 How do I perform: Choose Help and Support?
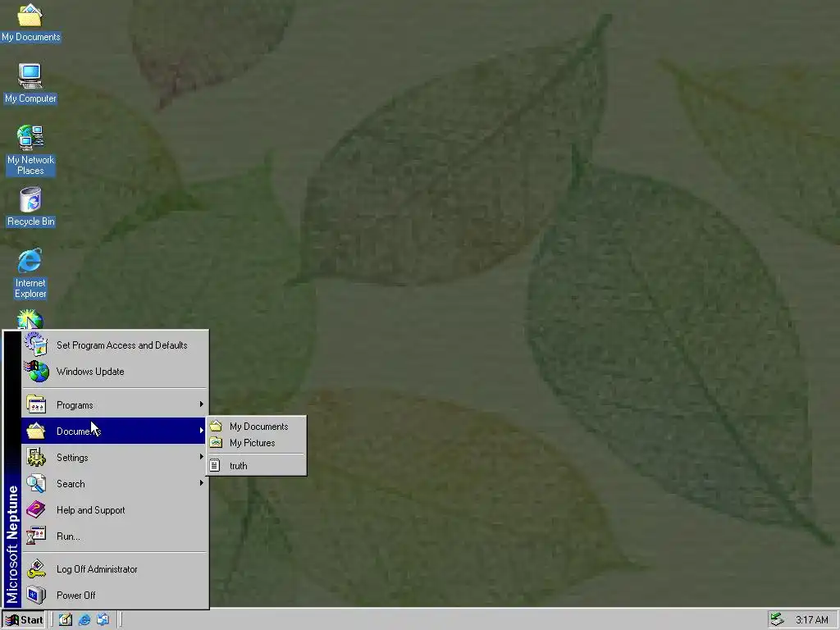click(x=114, y=509)
